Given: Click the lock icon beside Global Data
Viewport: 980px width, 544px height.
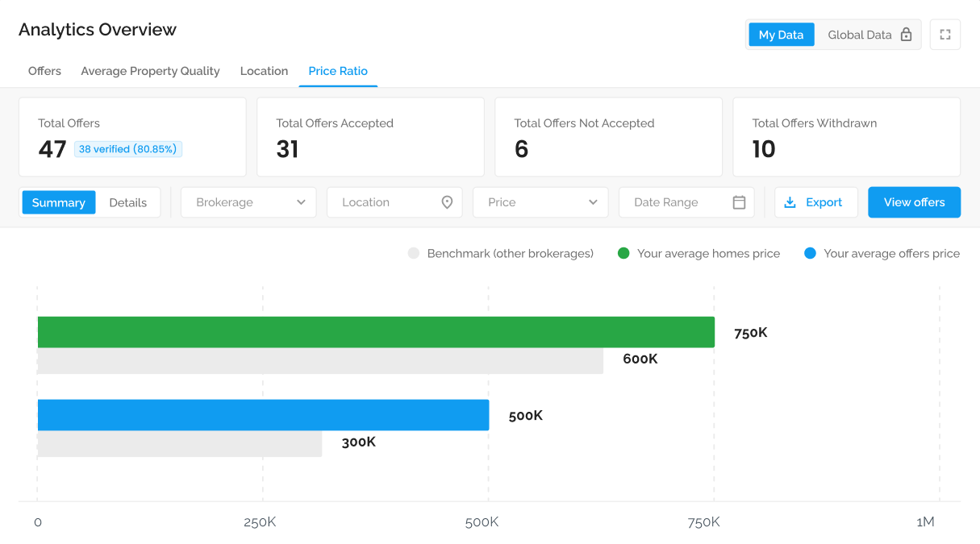Looking at the screenshot, I should click(906, 35).
